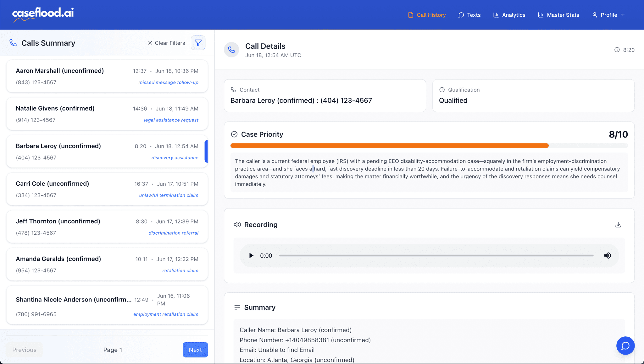Open the Texts tab
This screenshot has width=644, height=364.
(469, 15)
